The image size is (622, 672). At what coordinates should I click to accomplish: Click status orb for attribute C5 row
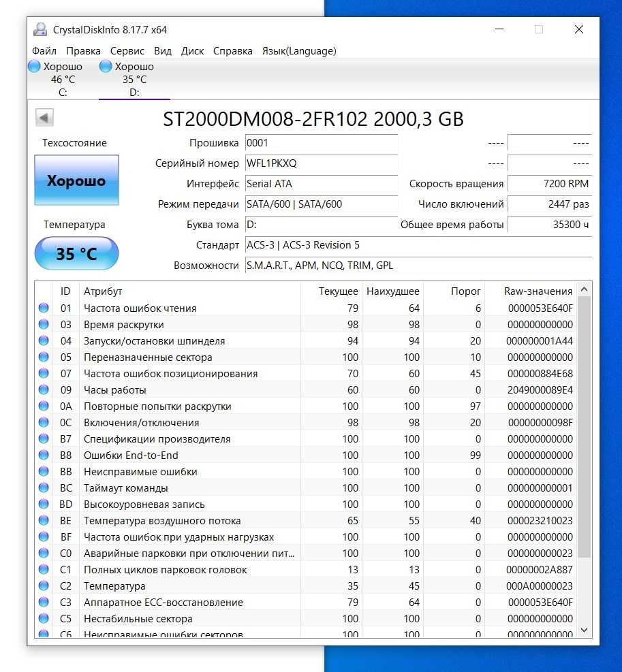[44, 618]
